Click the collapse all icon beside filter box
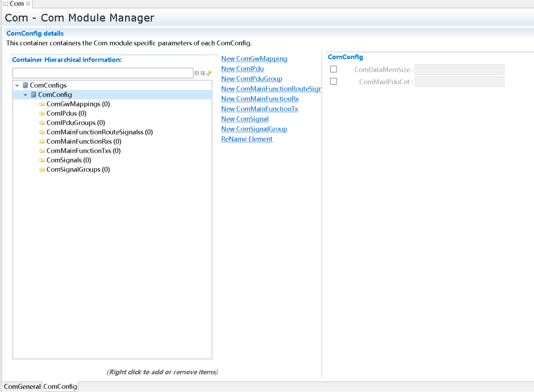This screenshot has height=392, width=534. pos(197,73)
